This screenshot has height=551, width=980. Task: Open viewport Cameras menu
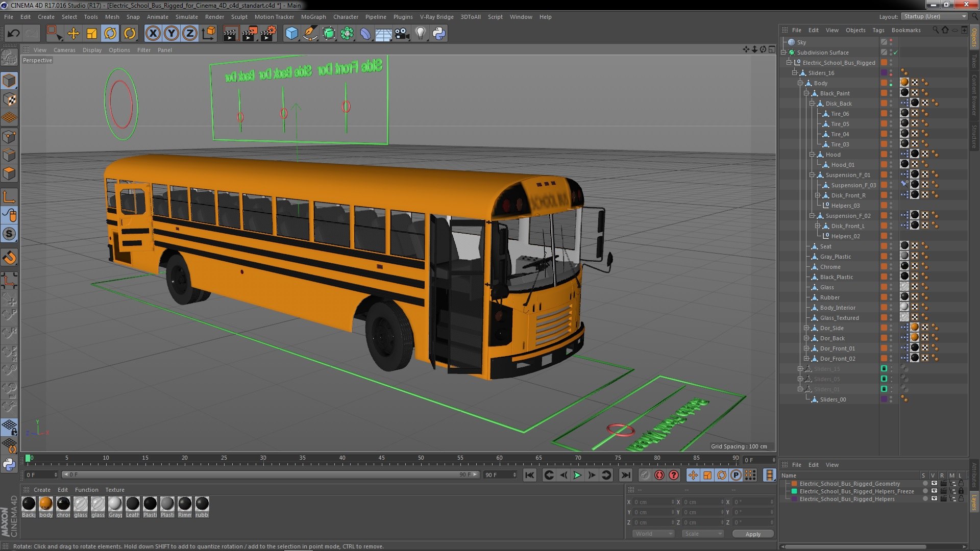point(64,50)
